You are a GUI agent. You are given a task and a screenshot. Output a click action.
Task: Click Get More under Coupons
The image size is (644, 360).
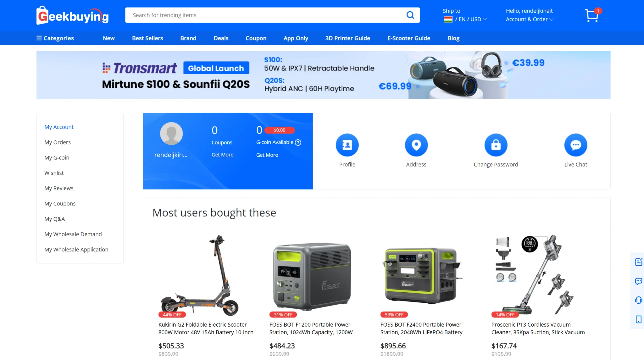[x=222, y=155]
